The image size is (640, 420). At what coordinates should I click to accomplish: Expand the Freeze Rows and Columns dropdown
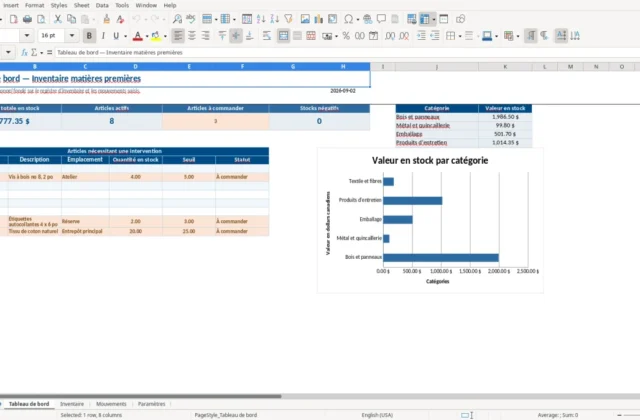click(x=434, y=20)
